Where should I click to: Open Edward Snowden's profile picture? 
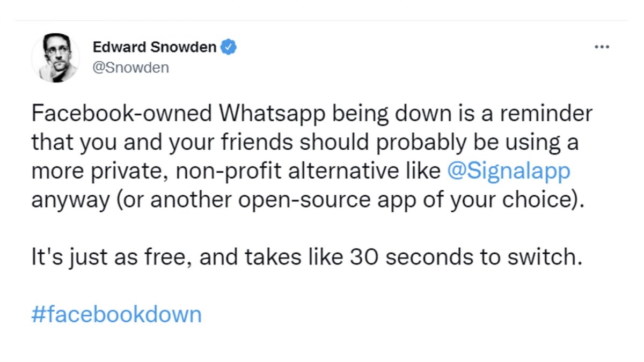click(55, 58)
